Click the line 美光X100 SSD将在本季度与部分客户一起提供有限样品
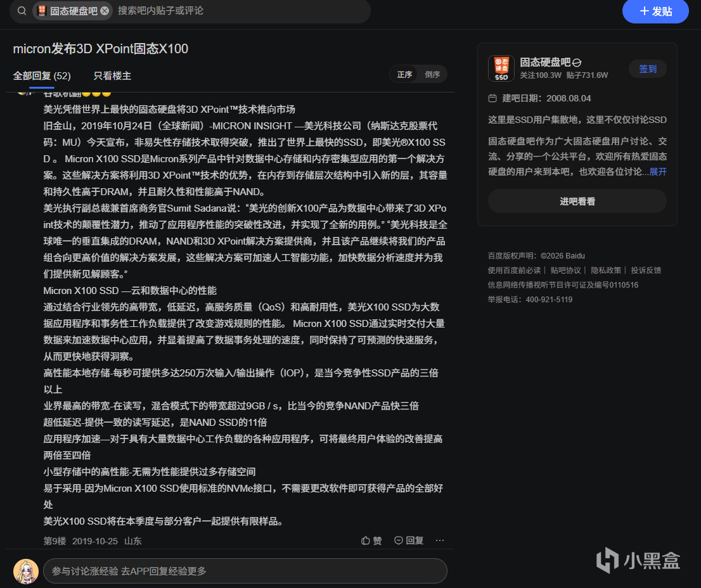 pyautogui.click(x=163, y=521)
